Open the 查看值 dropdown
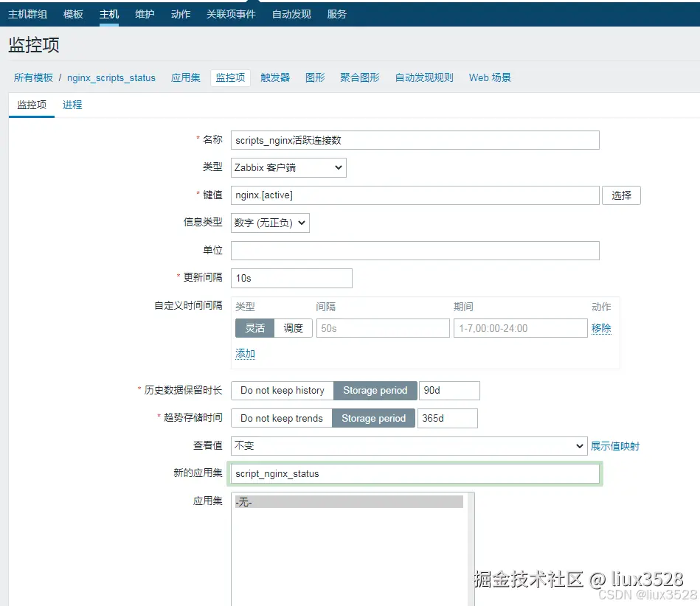 (409, 446)
